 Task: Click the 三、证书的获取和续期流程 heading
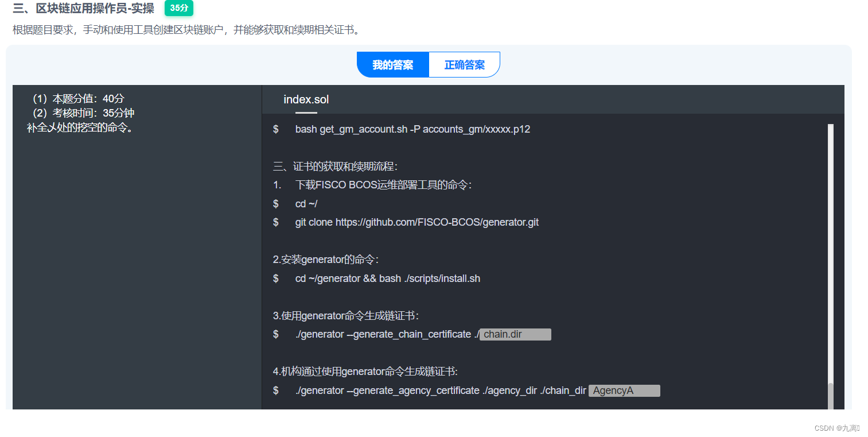click(x=335, y=167)
